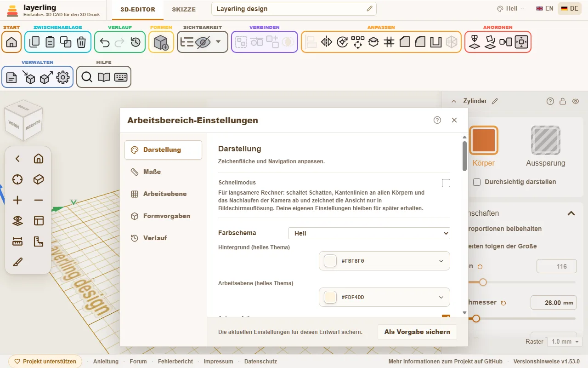Select the snap-together tool in Anordnen
This screenshot has height=368, width=588.
click(506, 42)
